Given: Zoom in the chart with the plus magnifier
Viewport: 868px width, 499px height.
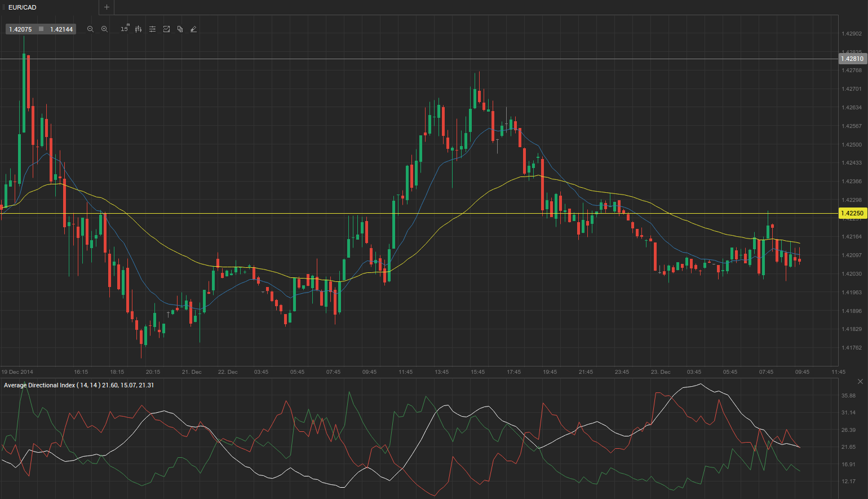Looking at the screenshot, I should tap(104, 29).
